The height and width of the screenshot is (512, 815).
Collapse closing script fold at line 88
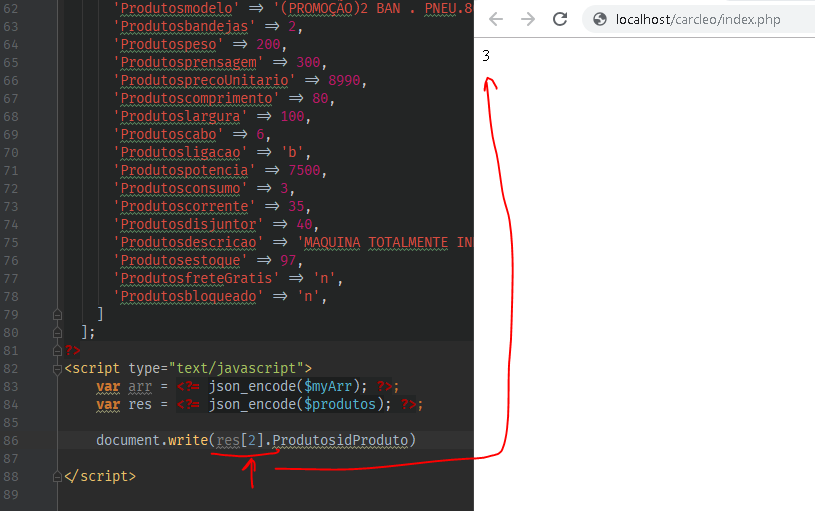click(x=58, y=477)
